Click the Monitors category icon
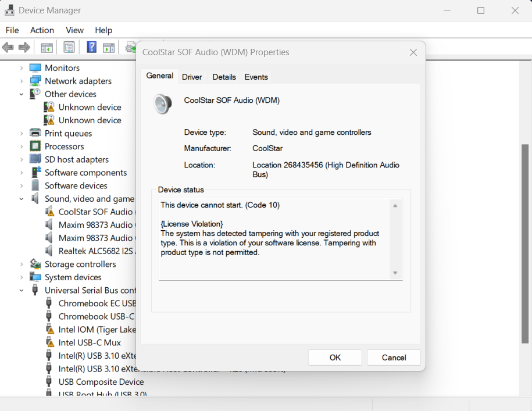 (35, 68)
